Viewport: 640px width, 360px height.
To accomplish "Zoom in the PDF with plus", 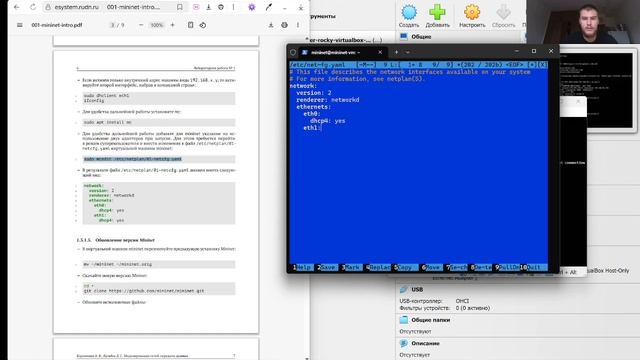I will click(173, 25).
